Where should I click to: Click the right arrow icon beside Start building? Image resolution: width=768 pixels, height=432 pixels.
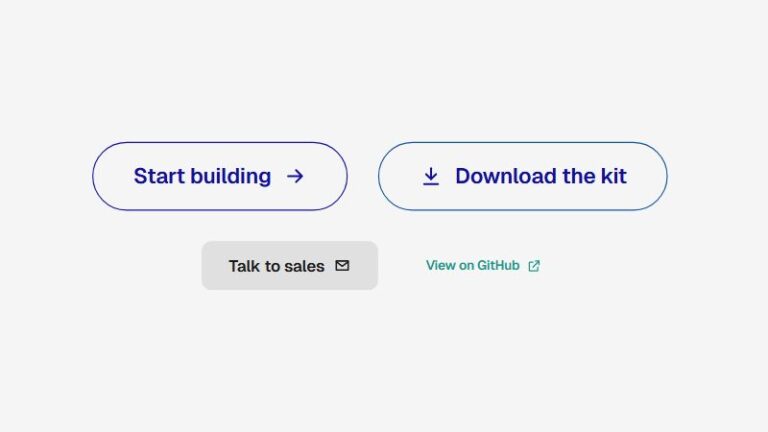point(295,176)
